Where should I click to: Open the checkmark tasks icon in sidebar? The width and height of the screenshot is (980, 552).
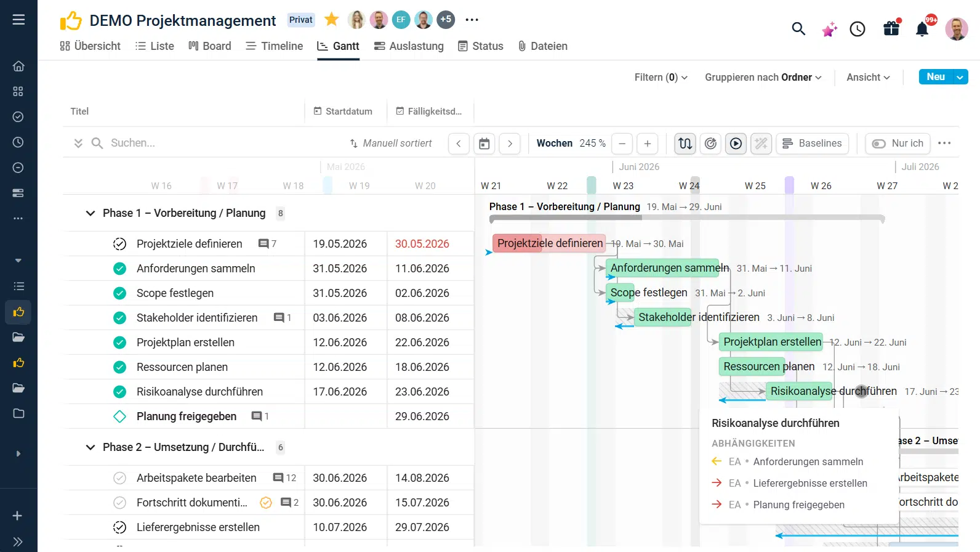point(18,117)
